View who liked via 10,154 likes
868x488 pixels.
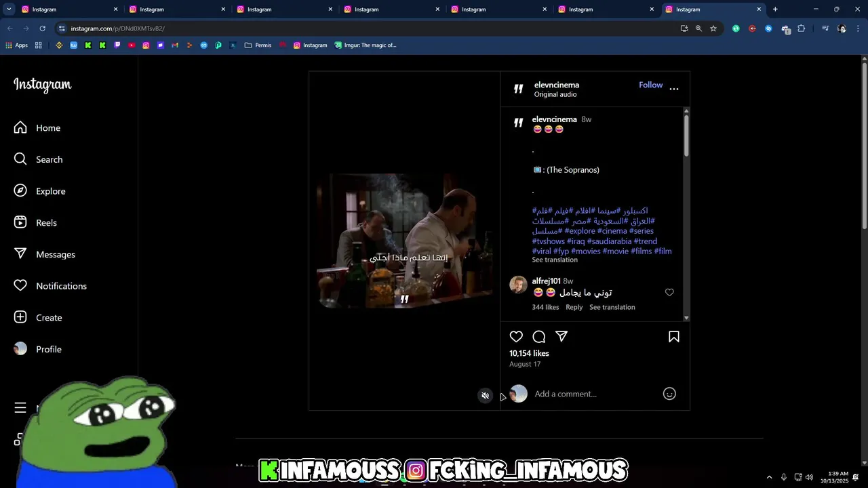tap(529, 353)
